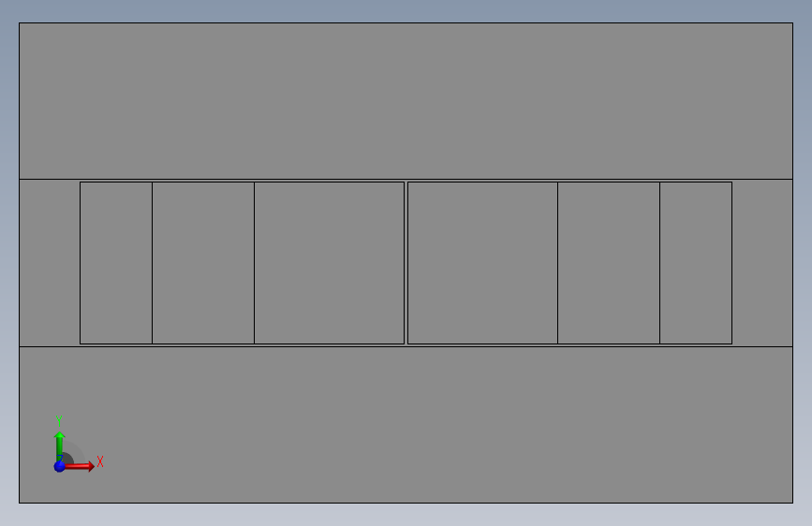Screen dimensions: 812x526
Task: Select the widest panel of the left group
Action: click(x=330, y=262)
